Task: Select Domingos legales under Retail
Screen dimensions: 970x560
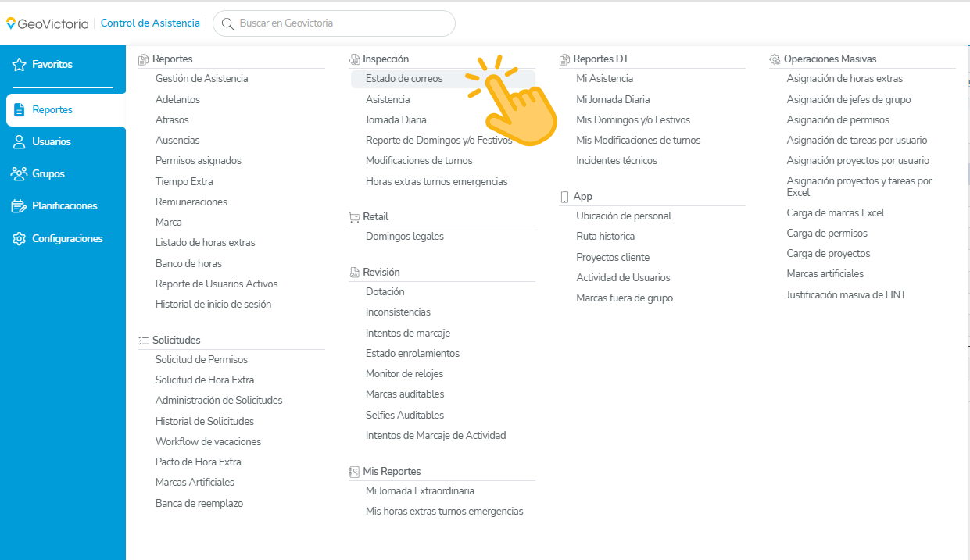Action: [x=405, y=237]
